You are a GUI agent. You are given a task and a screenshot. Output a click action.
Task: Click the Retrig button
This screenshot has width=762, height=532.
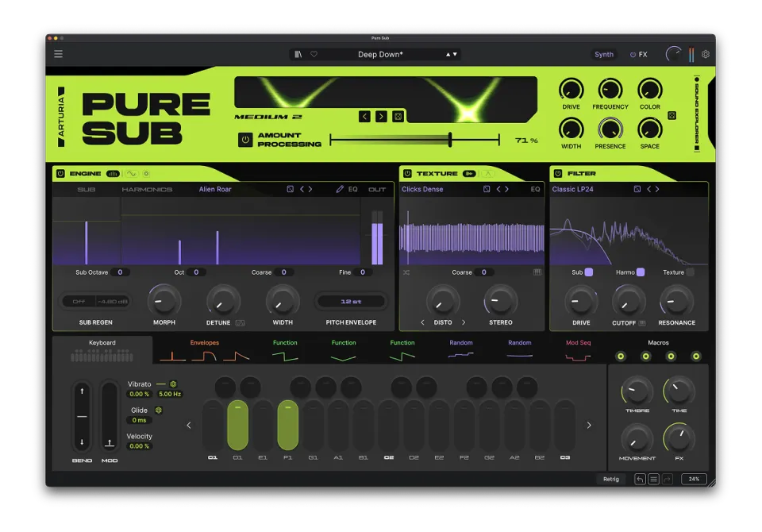click(611, 479)
